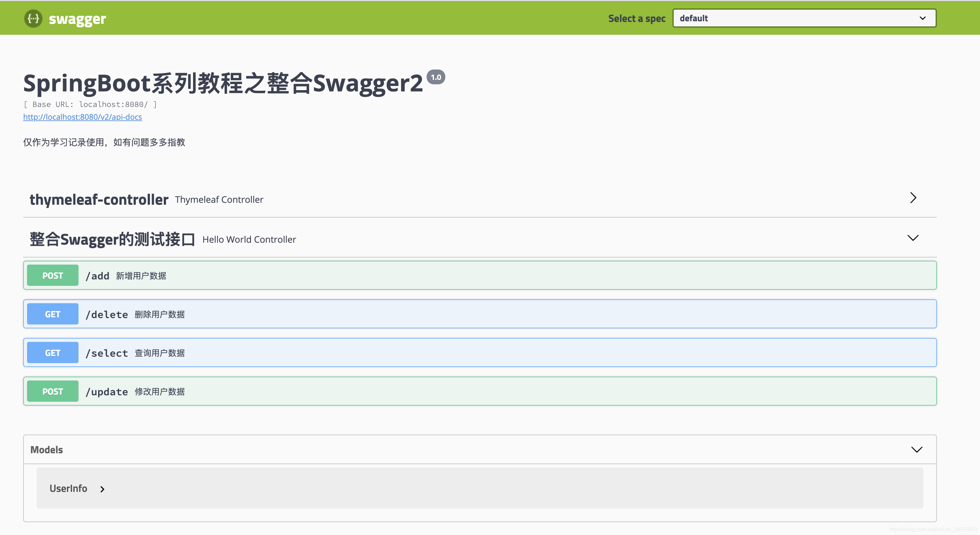Click the 'Select a spec' label
980x535 pixels.
point(637,19)
